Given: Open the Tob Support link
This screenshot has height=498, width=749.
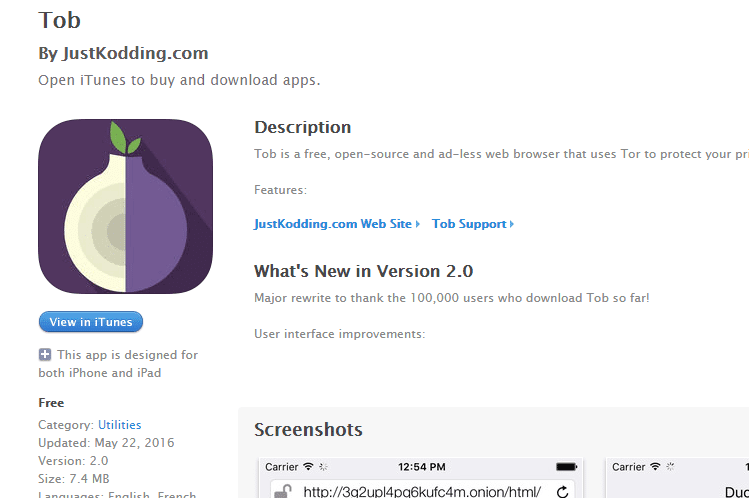Looking at the screenshot, I should coord(472,224).
